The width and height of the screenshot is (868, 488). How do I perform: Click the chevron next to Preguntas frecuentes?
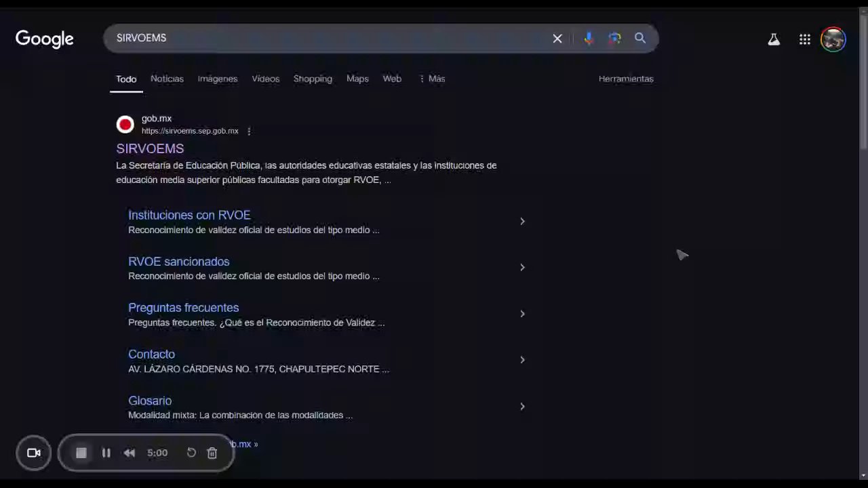522,314
